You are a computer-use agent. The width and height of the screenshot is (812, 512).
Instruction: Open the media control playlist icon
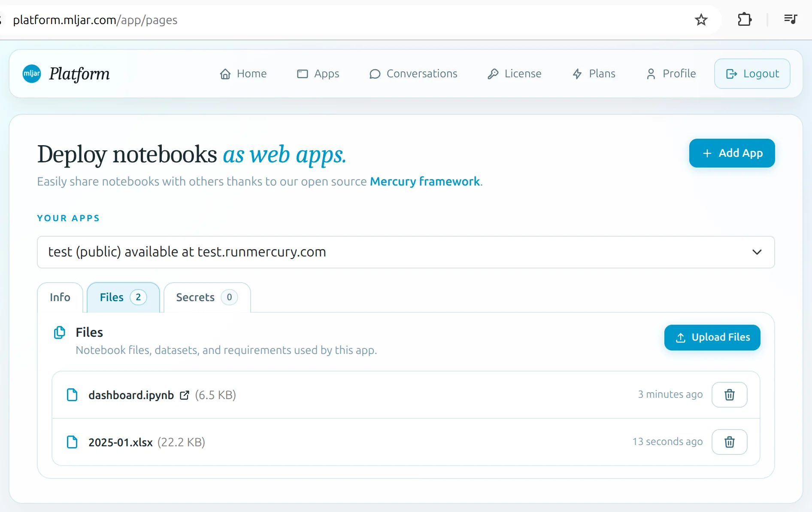point(791,19)
